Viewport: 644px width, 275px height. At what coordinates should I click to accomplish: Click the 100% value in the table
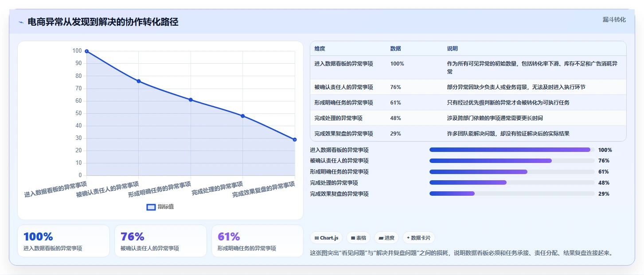click(x=397, y=64)
